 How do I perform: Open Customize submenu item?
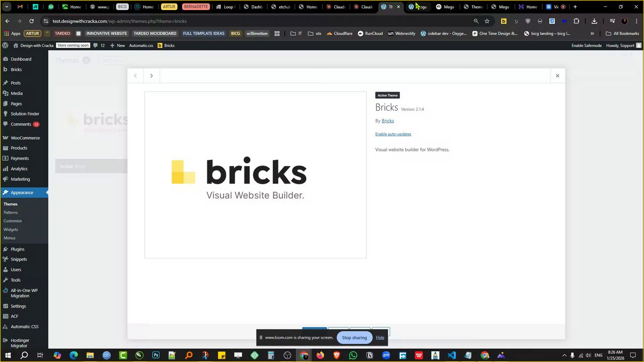coord(13,221)
